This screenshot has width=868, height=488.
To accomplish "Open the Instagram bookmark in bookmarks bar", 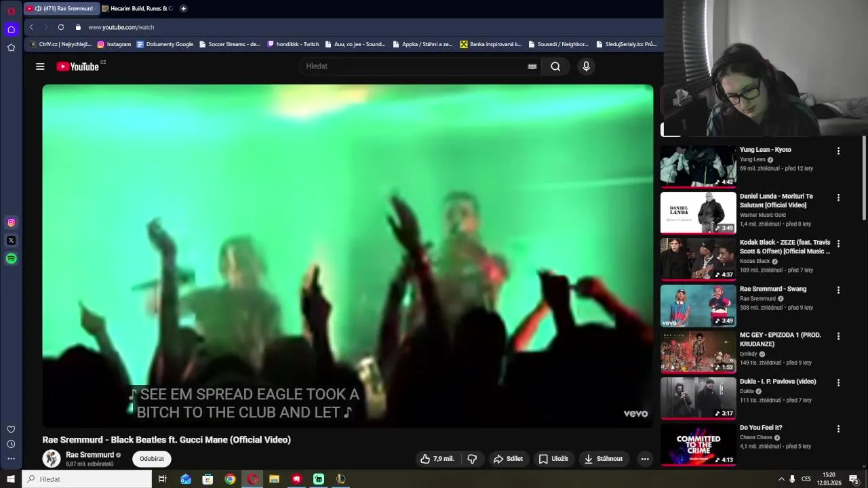I will click(114, 44).
